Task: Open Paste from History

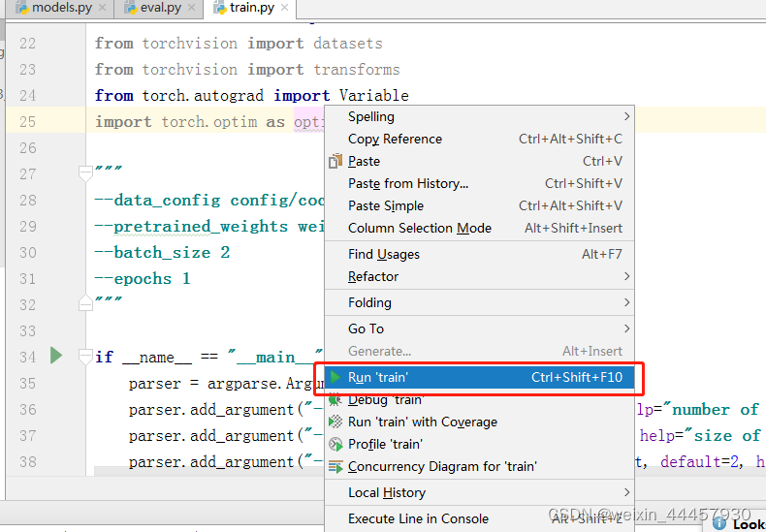Action: (479, 183)
